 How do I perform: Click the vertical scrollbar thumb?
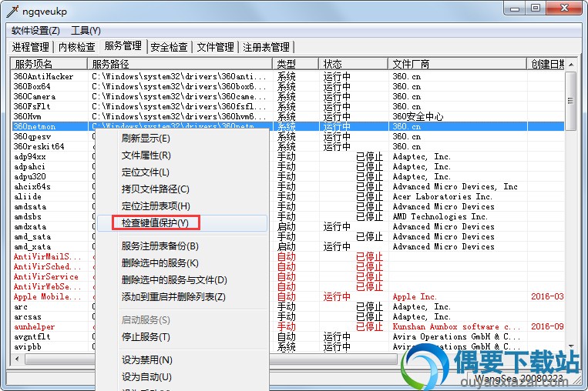click(571, 101)
